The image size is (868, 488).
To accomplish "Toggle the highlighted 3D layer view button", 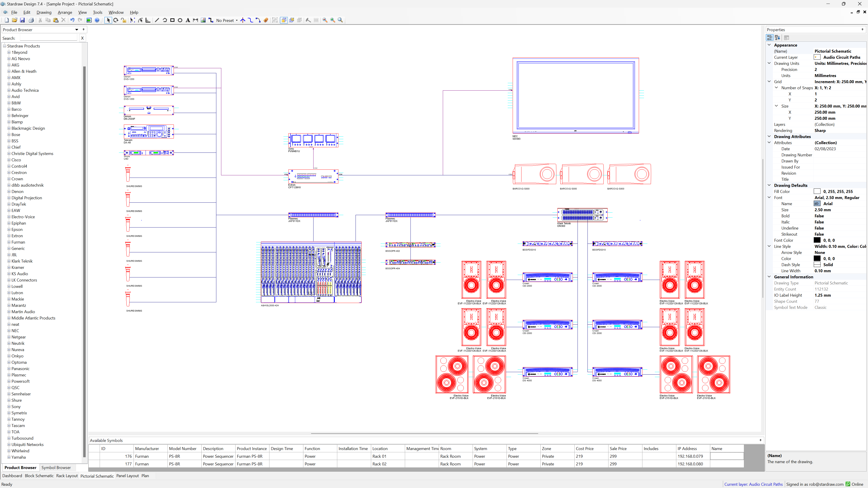I will pyautogui.click(x=284, y=20).
